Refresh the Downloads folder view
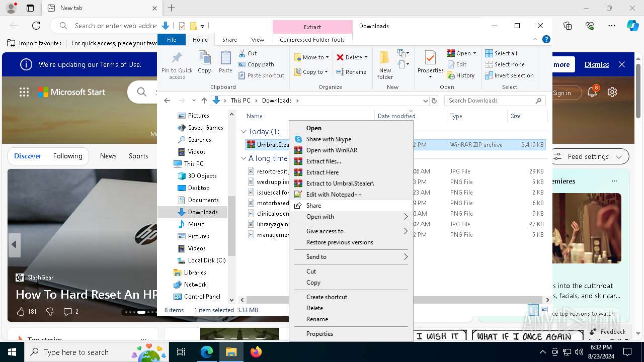Image resolution: width=644 pixels, height=362 pixels. coord(434,101)
